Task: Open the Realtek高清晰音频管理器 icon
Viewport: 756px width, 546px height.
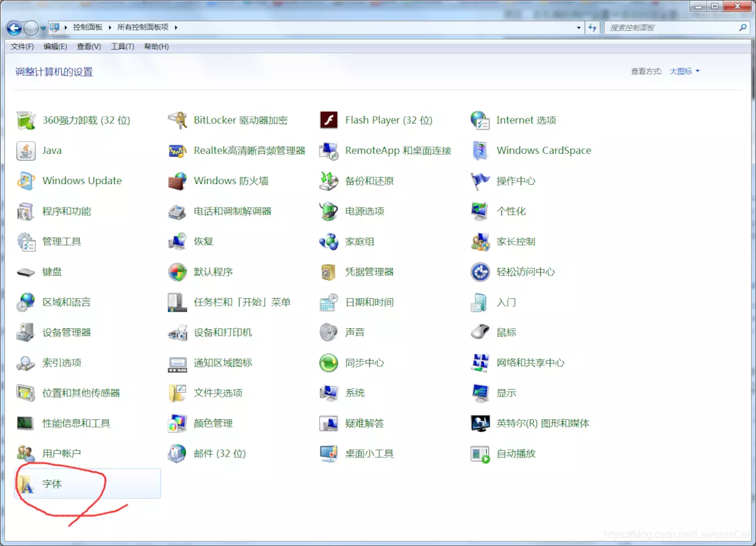Action: [x=178, y=150]
